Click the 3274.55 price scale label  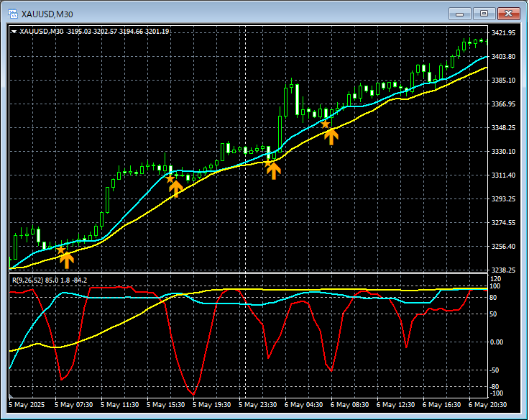coord(503,222)
